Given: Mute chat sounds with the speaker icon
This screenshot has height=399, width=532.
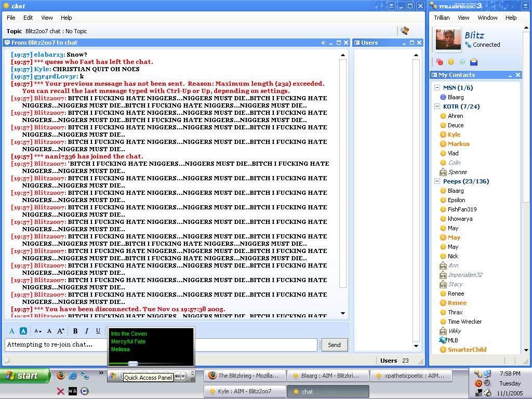Looking at the screenshot, I should pos(323,43).
